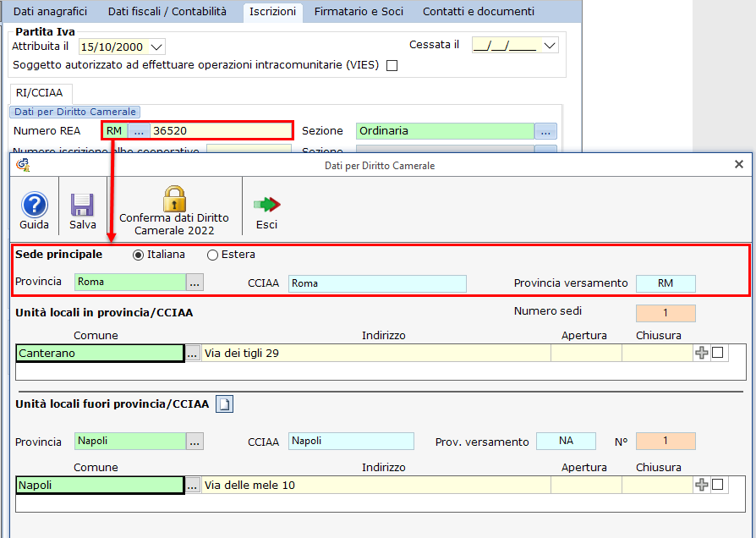Add row with plus icon for Napoli address
This screenshot has height=538, width=756.
[701, 485]
